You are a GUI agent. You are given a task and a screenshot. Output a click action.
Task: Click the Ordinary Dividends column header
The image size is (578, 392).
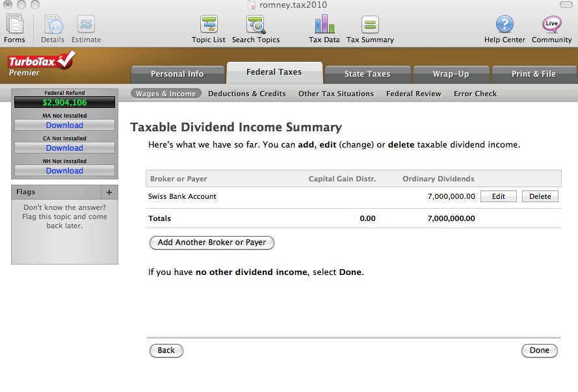click(438, 179)
